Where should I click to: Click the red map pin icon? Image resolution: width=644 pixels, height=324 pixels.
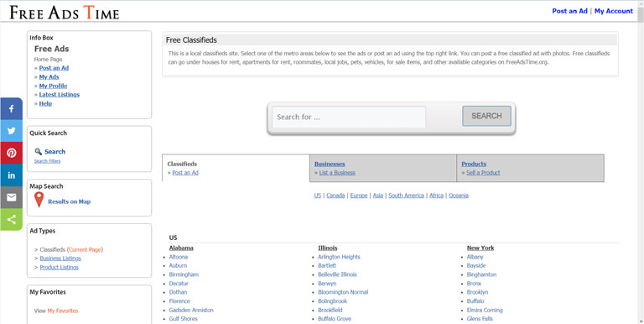[x=39, y=200]
